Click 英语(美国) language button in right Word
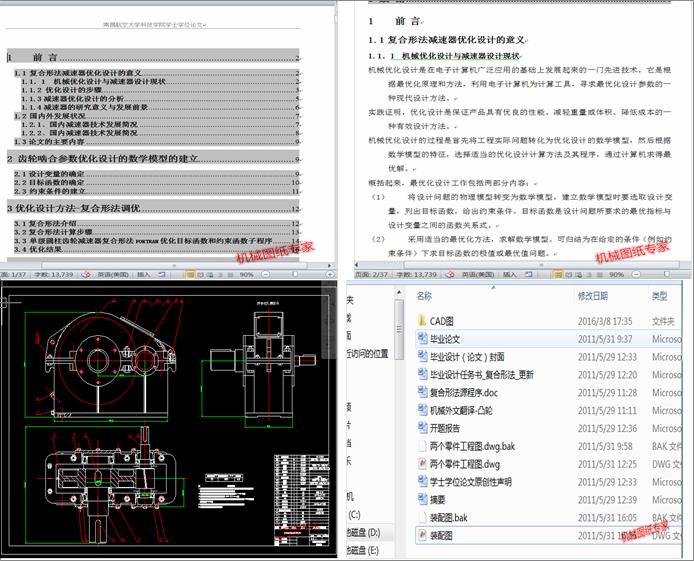This screenshot has width=694, height=561. click(x=478, y=275)
